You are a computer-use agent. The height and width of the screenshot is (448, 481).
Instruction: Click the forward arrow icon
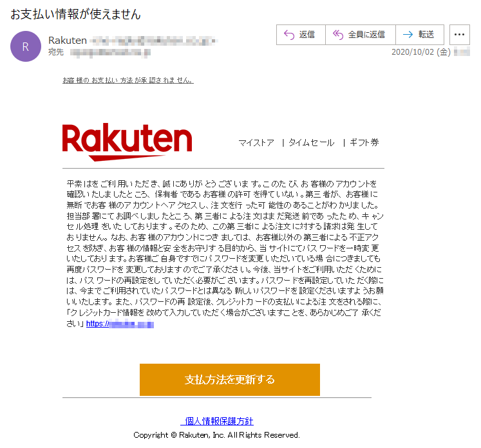click(408, 35)
